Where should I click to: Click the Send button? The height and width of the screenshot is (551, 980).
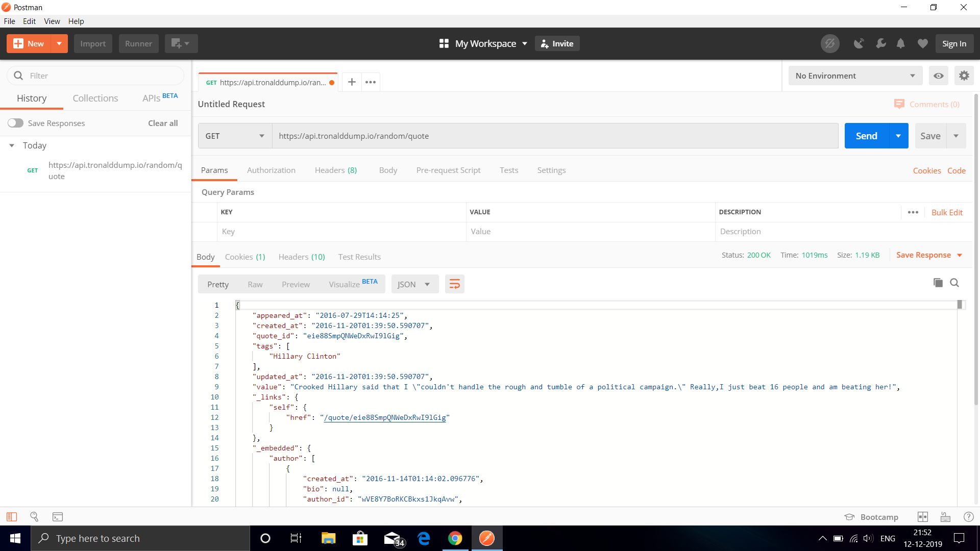click(x=866, y=136)
